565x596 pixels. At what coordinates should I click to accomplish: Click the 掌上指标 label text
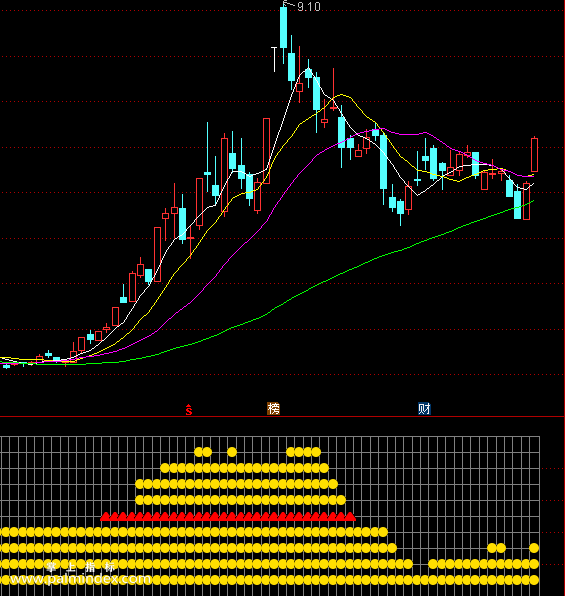click(81, 567)
